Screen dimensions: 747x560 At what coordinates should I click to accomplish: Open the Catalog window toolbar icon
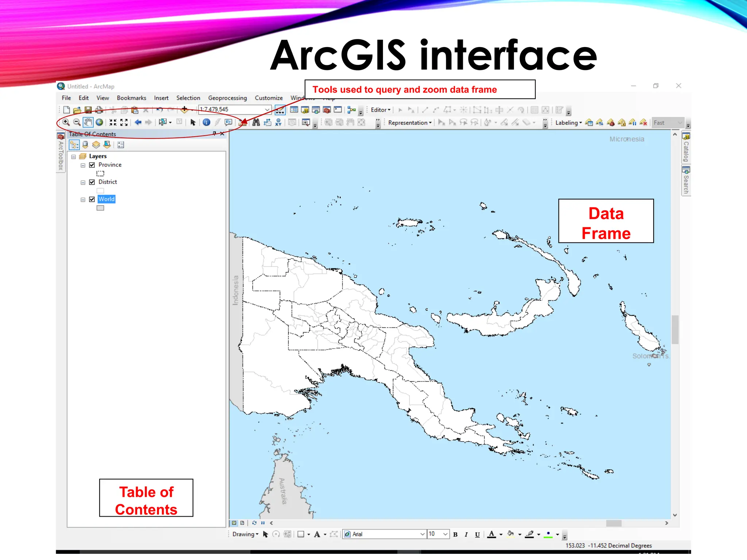click(x=305, y=110)
